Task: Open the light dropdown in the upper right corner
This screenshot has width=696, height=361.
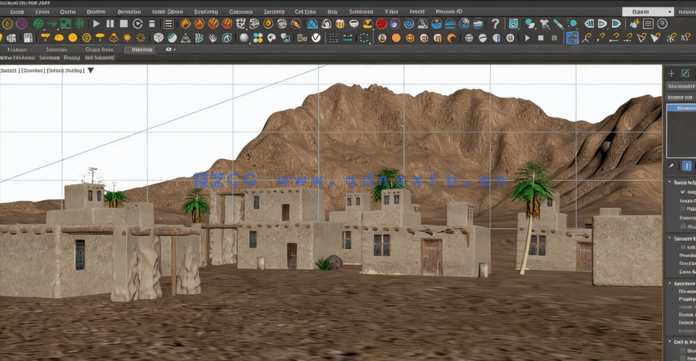Action: coord(648,12)
